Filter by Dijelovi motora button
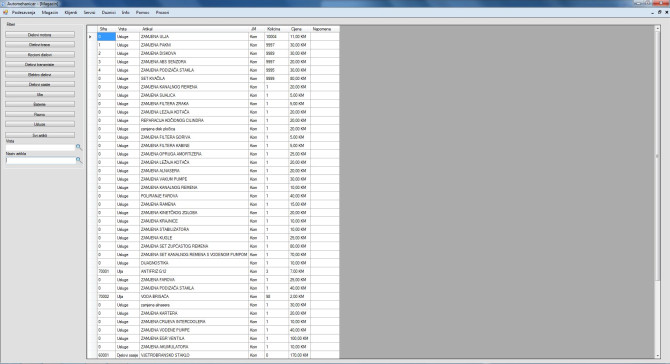The height and width of the screenshot is (364, 670). coord(40,35)
